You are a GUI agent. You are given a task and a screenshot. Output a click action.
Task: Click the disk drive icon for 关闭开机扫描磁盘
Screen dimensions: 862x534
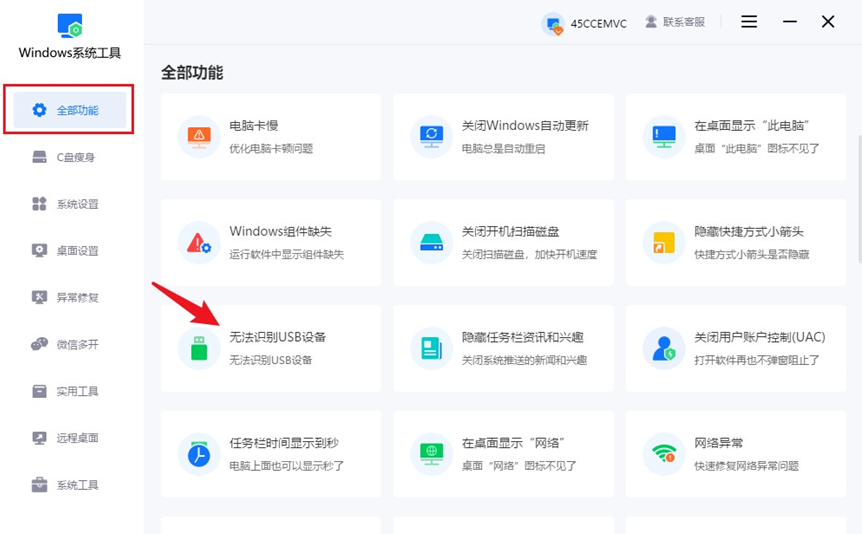[x=432, y=243]
